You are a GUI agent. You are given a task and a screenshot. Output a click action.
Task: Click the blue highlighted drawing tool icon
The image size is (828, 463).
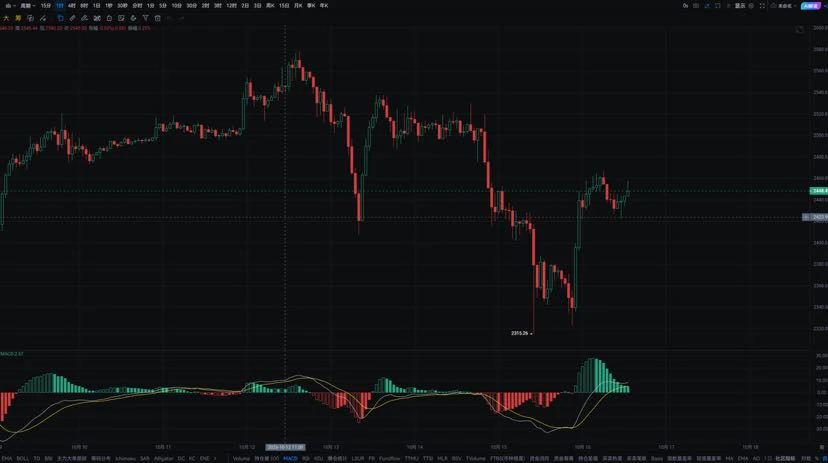tap(60, 18)
